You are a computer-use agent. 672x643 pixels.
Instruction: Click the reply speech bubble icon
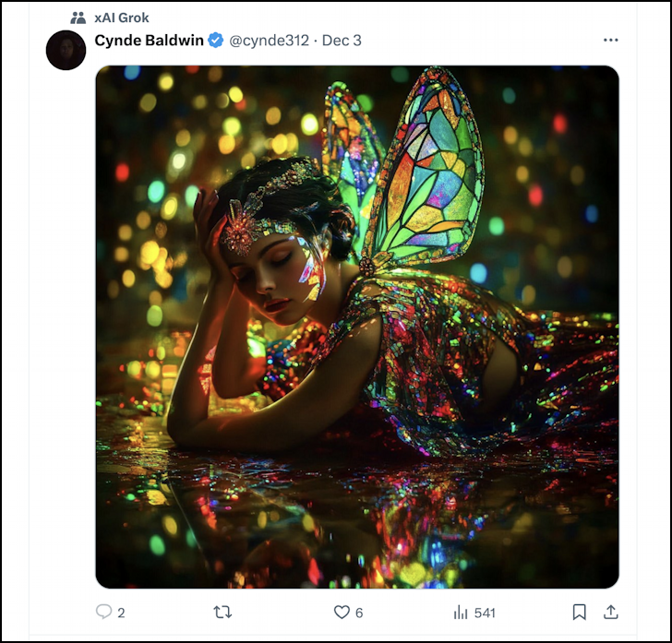tap(103, 613)
